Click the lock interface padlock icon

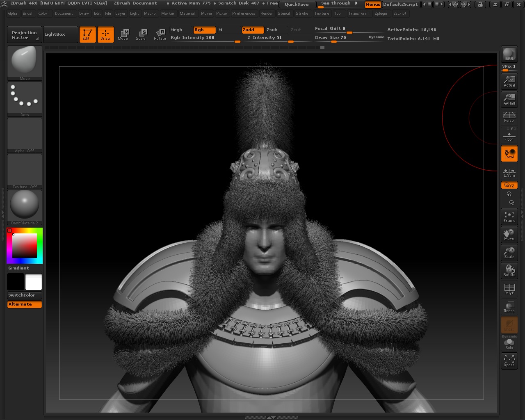(480, 5)
